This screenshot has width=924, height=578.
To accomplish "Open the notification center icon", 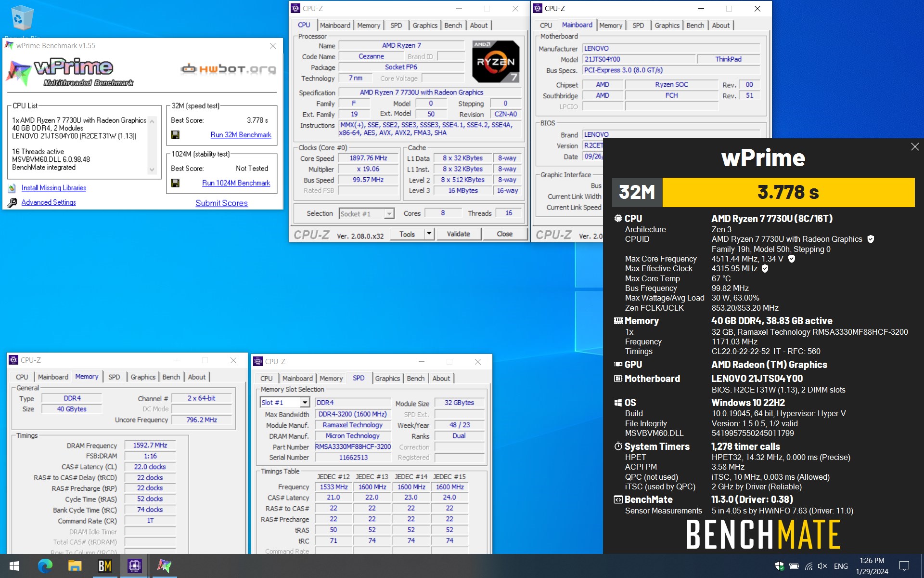I will tap(904, 566).
